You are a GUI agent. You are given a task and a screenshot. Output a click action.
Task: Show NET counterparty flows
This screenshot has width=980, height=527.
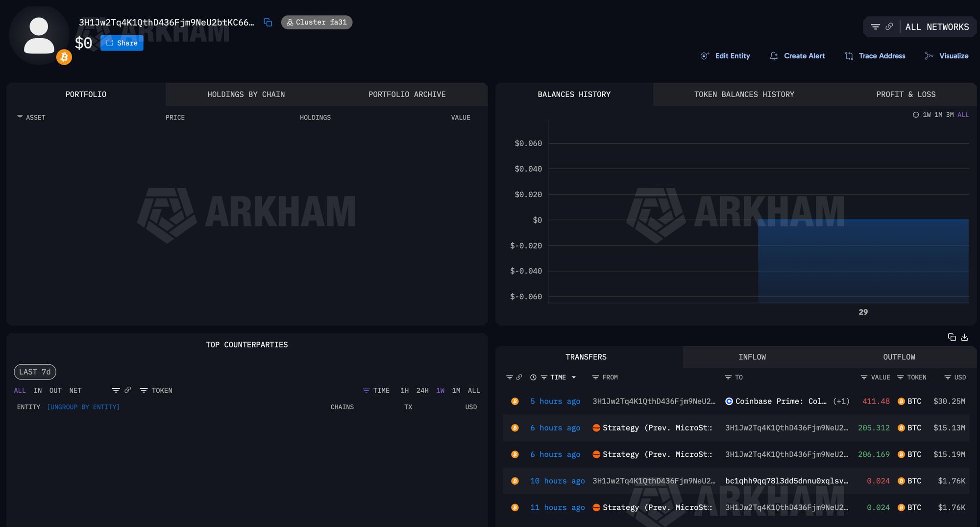tap(75, 390)
